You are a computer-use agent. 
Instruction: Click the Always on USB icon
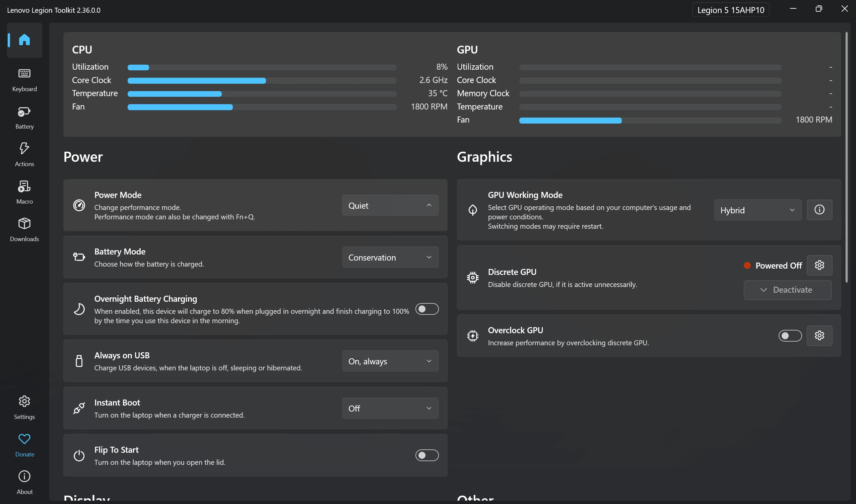click(79, 361)
